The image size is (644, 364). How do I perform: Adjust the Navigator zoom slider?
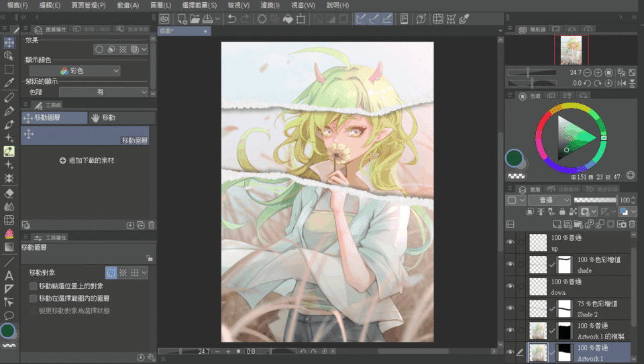[532, 72]
